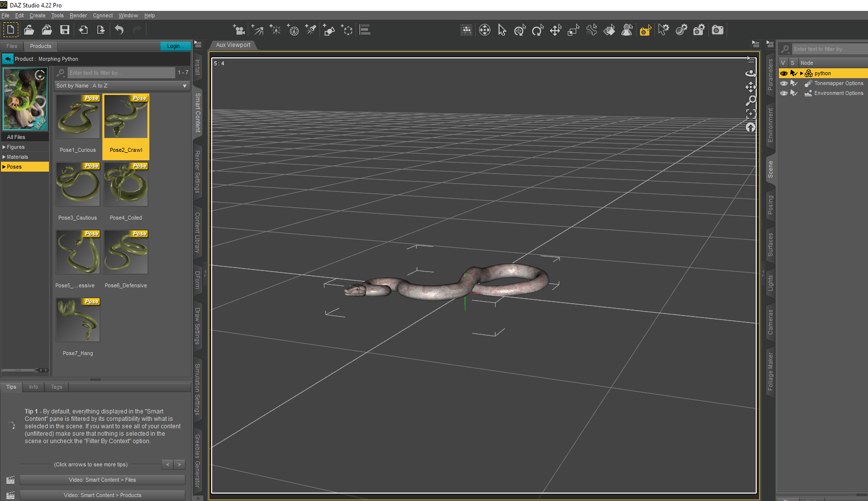Toggle visibility of Tonemapper Options
868x501 pixels.
(x=783, y=83)
